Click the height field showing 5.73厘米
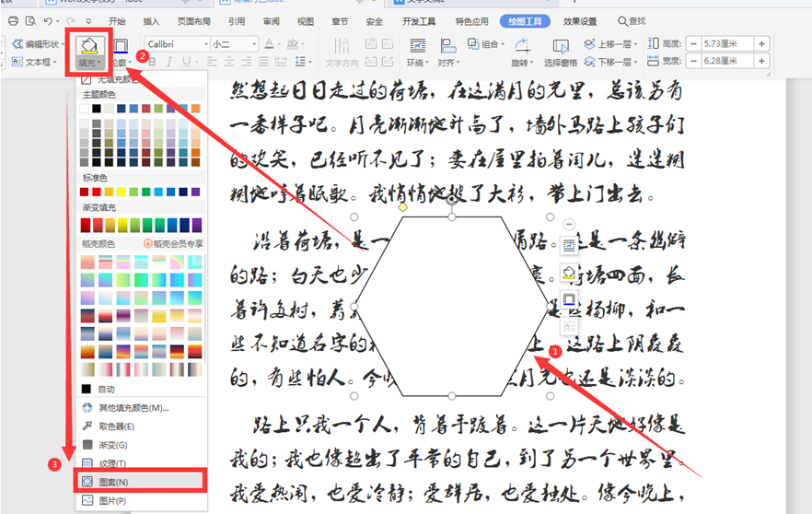The height and width of the screenshot is (514, 812). click(x=727, y=44)
